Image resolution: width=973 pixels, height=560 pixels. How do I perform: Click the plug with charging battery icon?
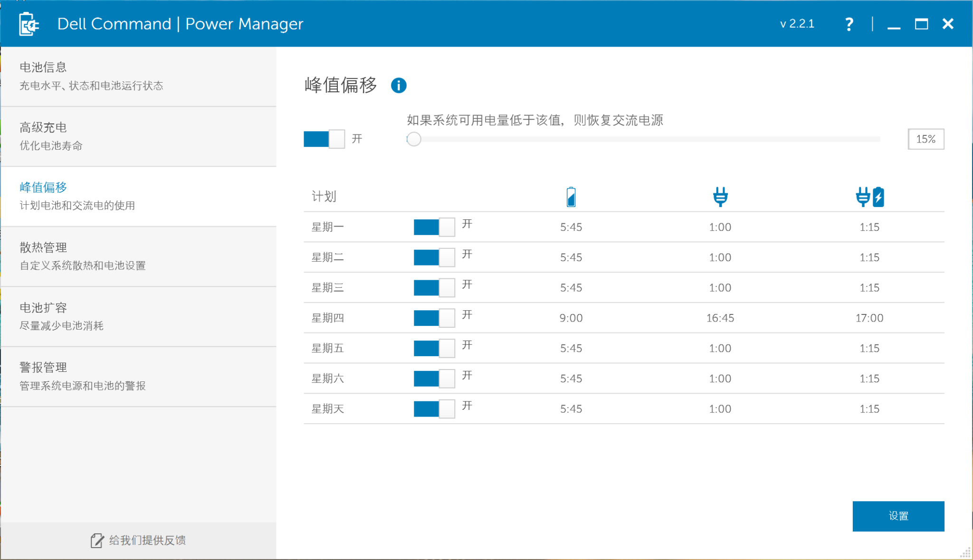[869, 196]
